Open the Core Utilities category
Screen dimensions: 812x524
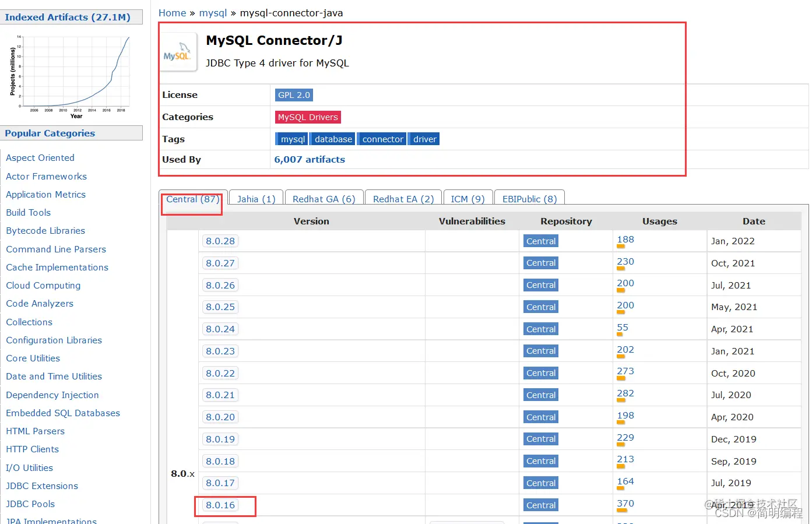(33, 358)
